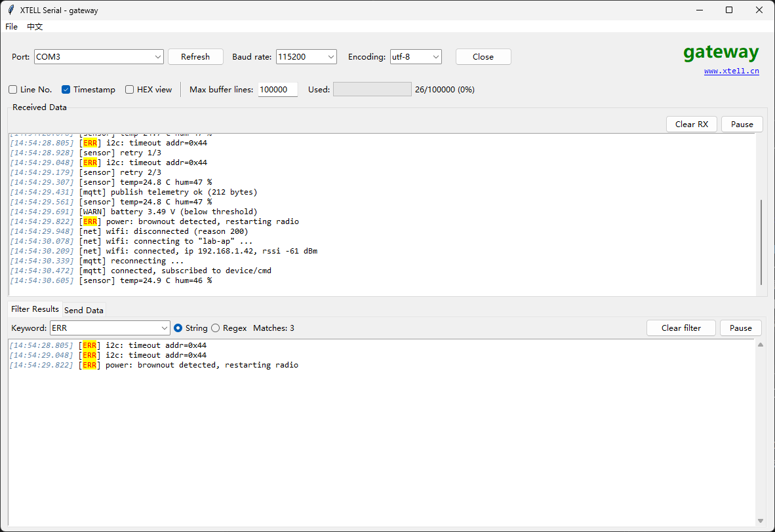Switch to the Send Data tab
The image size is (775, 532).
click(83, 310)
